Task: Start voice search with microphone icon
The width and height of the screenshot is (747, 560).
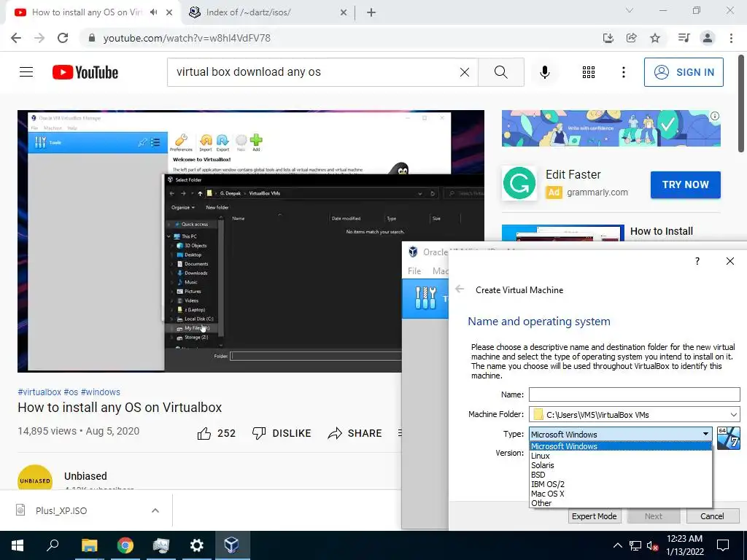Action: 544,72
